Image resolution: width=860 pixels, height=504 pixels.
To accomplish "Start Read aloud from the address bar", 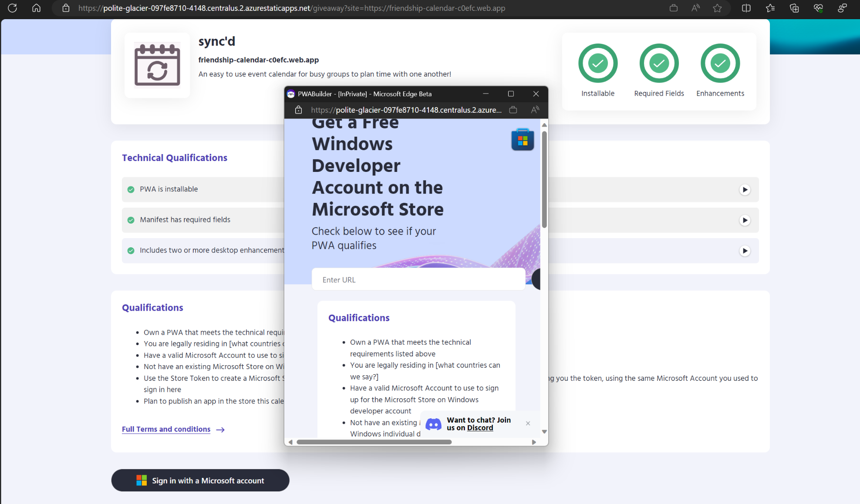I will pos(695,8).
